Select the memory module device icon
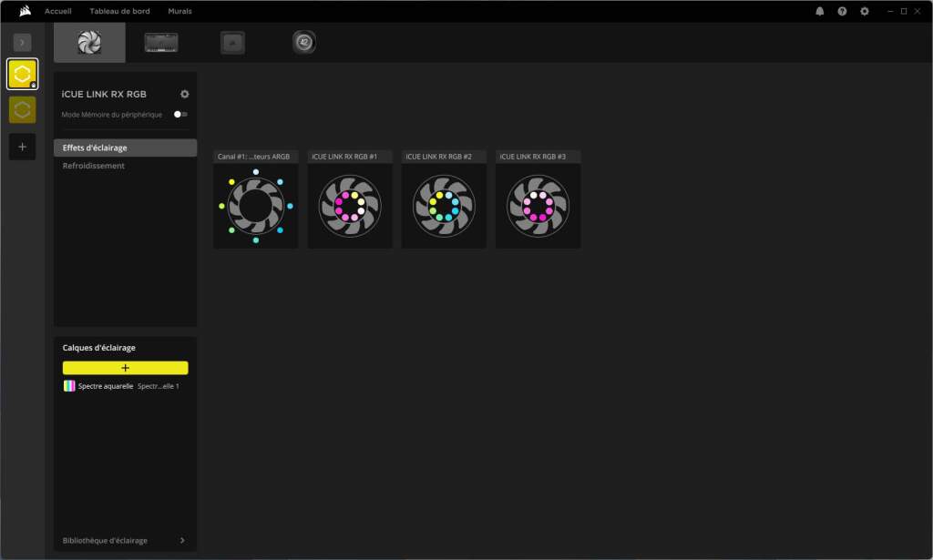Screen dimensions: 933x560 click(161, 43)
